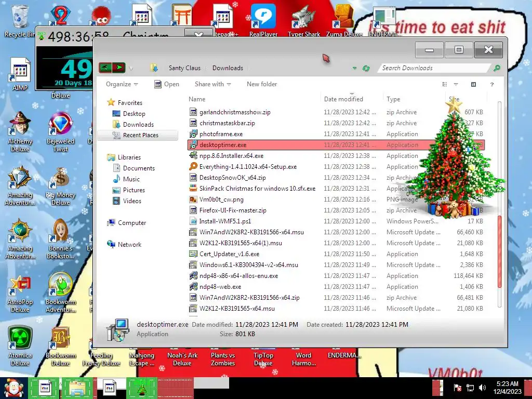The width and height of the screenshot is (532, 399).
Task: Click Christmas tree taskbar button
Action: coord(142,388)
